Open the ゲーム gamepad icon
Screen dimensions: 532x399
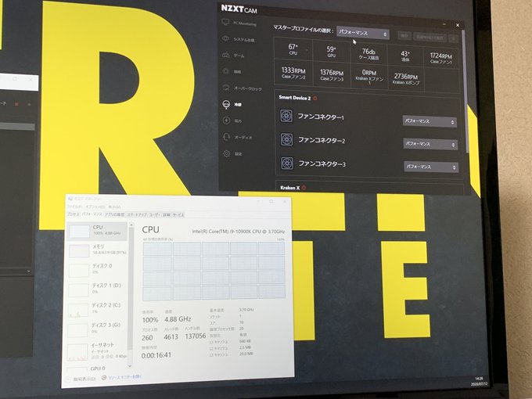pyautogui.click(x=226, y=55)
